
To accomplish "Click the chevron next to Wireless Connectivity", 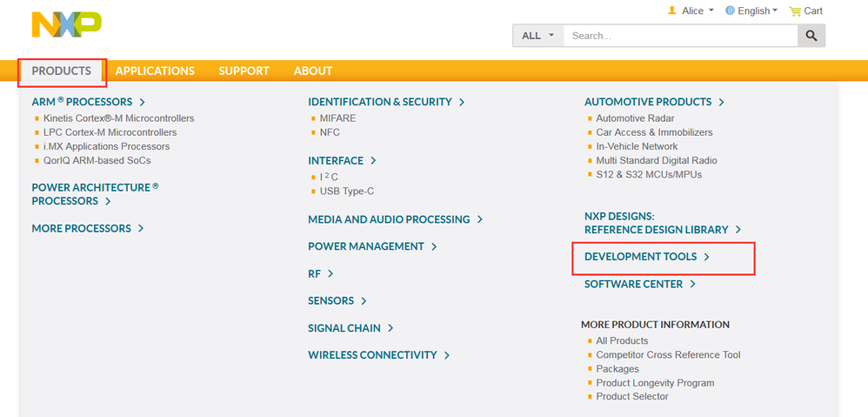I will (447, 355).
